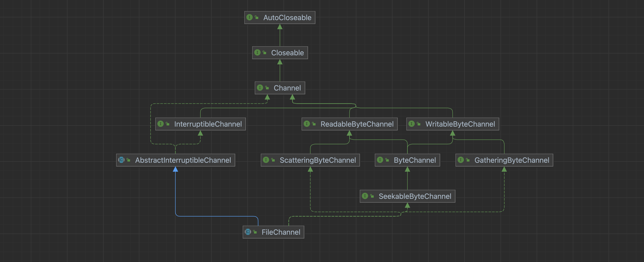
Task: Click the interface icon on WritableByteChannel
Action: [411, 124]
